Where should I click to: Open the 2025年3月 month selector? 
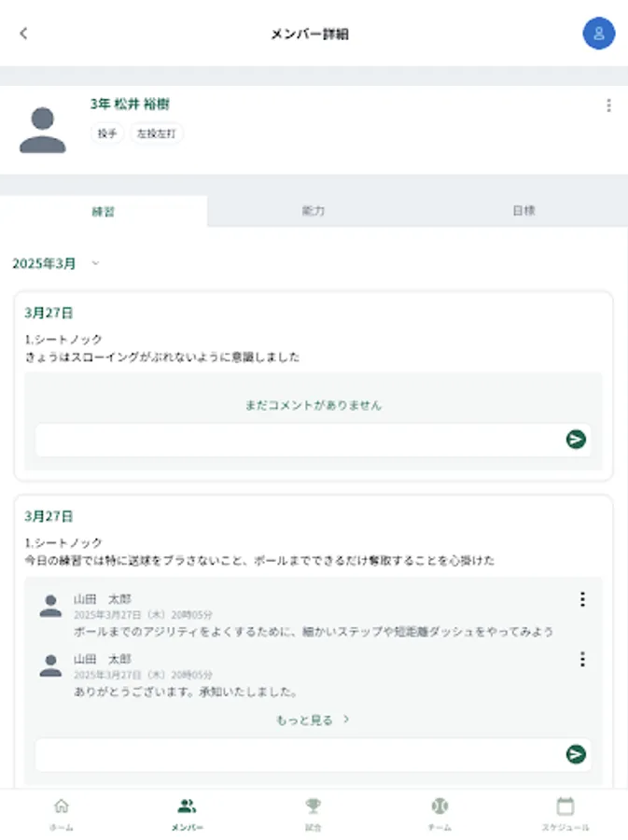(56, 264)
